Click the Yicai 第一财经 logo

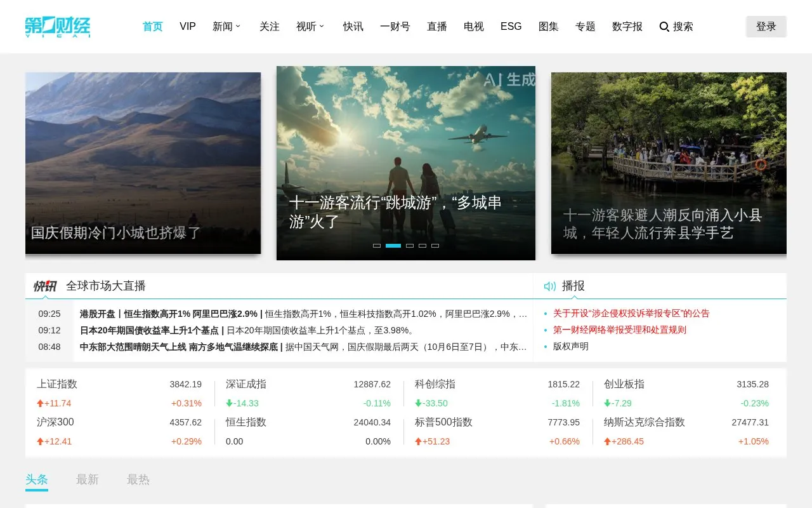pos(58,27)
